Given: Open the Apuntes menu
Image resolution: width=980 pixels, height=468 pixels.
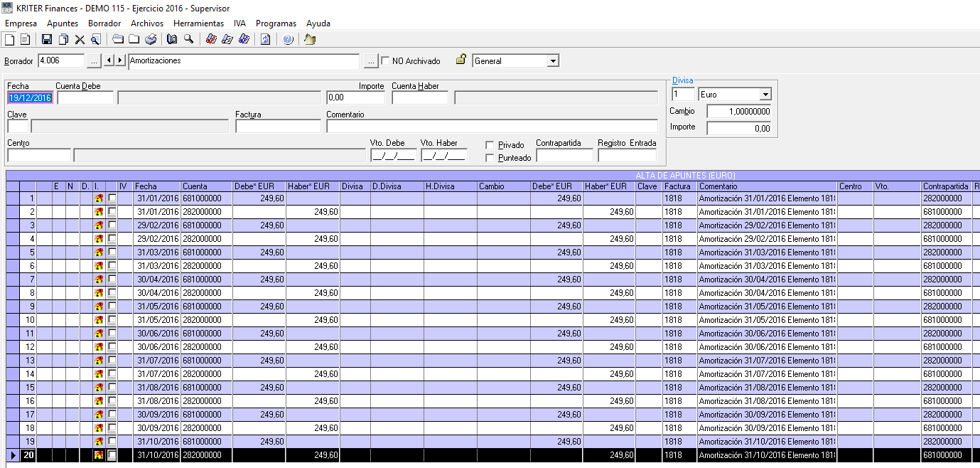Looking at the screenshot, I should click(63, 23).
